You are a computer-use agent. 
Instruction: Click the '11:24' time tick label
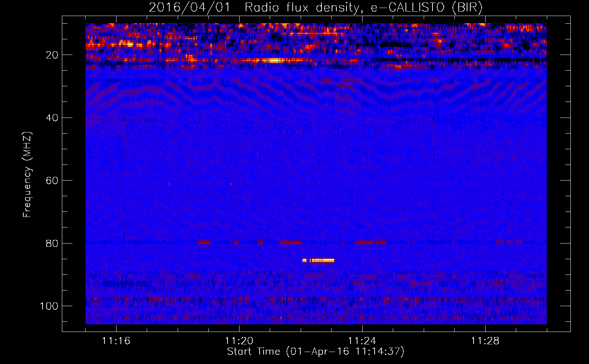click(x=362, y=341)
